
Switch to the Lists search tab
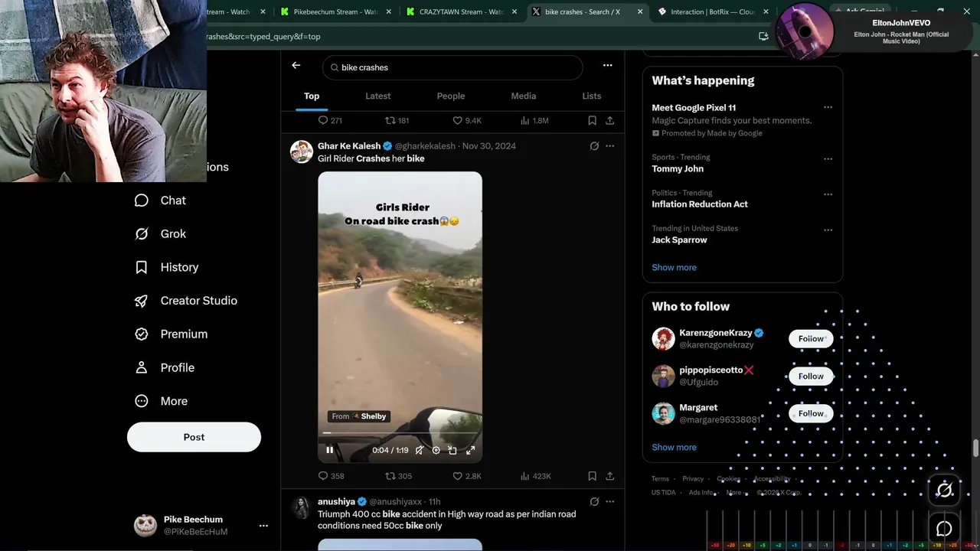[591, 96]
